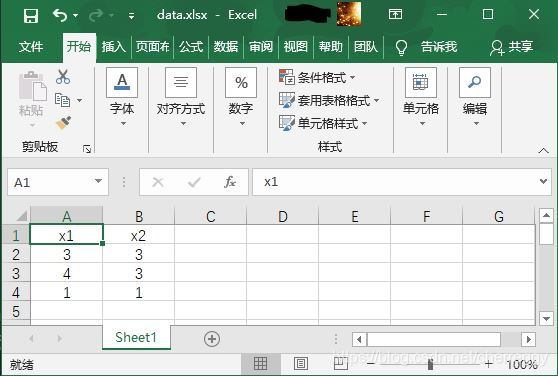Viewport: 558px width, 376px height.
Task: Select cell B1 containing x2
Action: click(138, 235)
